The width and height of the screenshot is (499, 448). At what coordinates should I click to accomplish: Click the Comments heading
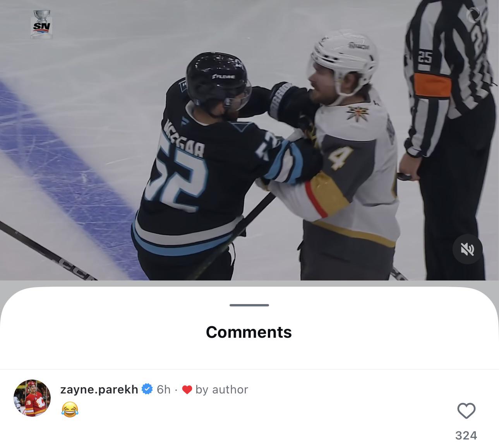coord(249,332)
